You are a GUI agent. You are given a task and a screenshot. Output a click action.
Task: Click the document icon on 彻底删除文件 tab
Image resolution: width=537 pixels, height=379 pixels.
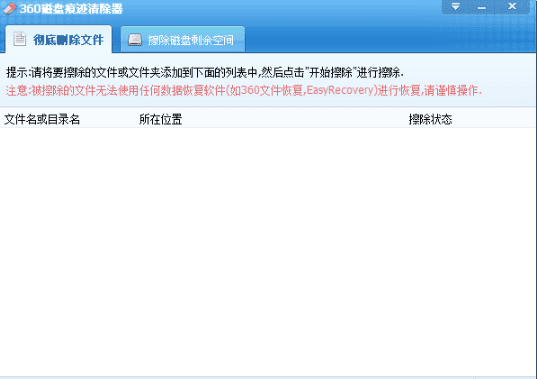(x=20, y=39)
